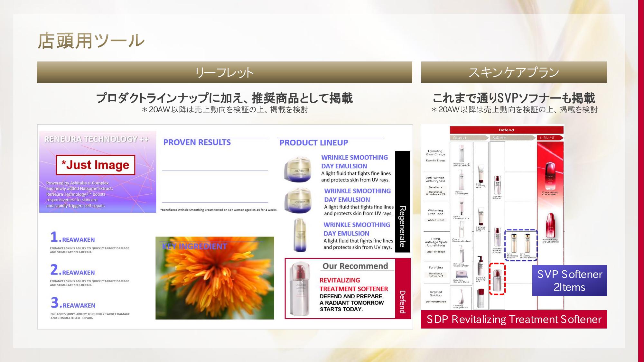This screenshot has width=644, height=362.
Task: Select the blue SVP Softener 2Items callout
Action: coord(570,281)
